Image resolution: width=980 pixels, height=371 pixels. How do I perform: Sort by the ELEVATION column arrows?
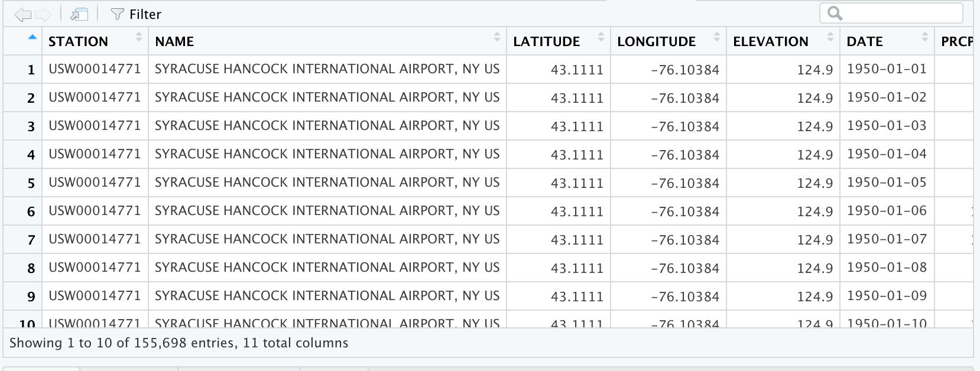(830, 37)
